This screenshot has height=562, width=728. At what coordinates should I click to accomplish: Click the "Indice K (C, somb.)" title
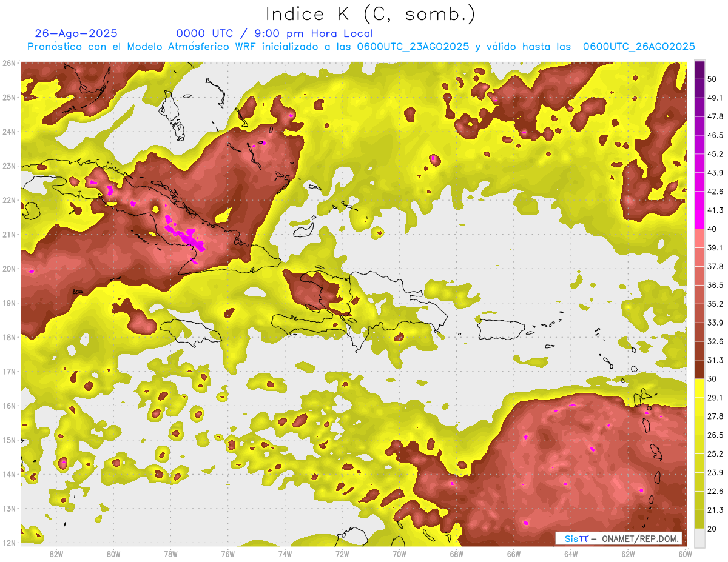(x=370, y=14)
